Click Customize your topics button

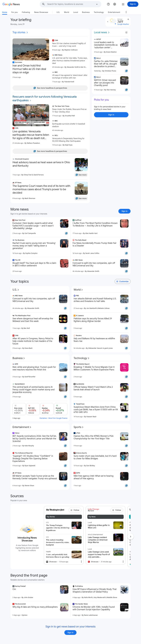coord(122,281)
